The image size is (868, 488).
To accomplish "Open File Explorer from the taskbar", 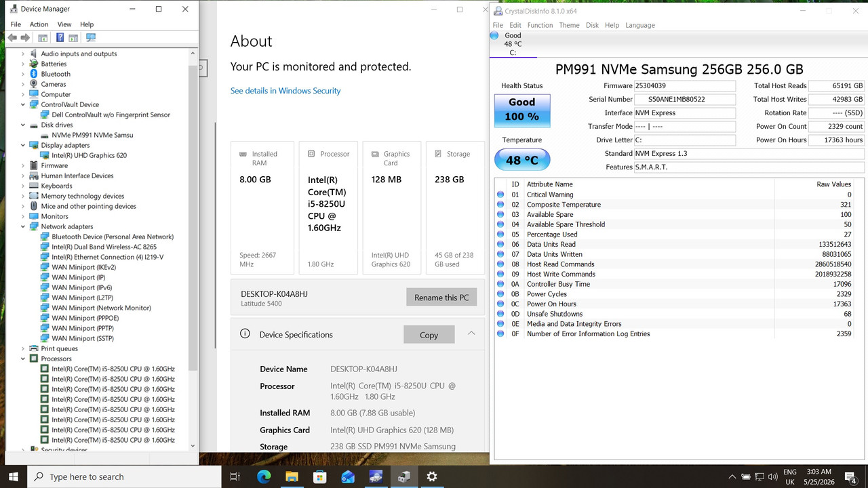I will click(292, 476).
